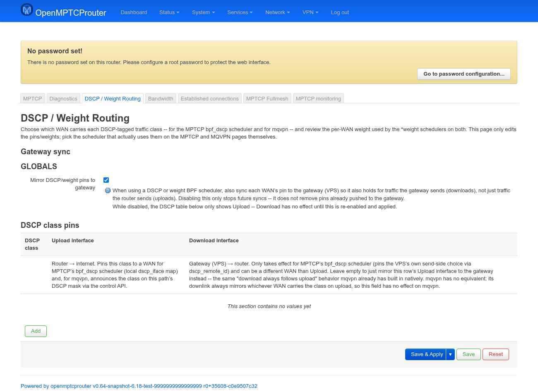The width and height of the screenshot is (538, 392).
Task: Click Go to password configuration button
Action: (x=464, y=74)
